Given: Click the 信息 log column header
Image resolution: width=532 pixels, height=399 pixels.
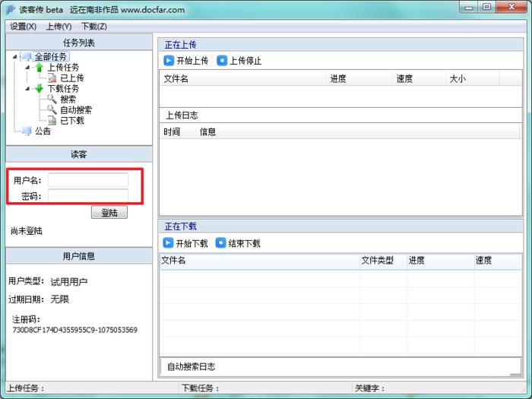Looking at the screenshot, I should (357, 131).
